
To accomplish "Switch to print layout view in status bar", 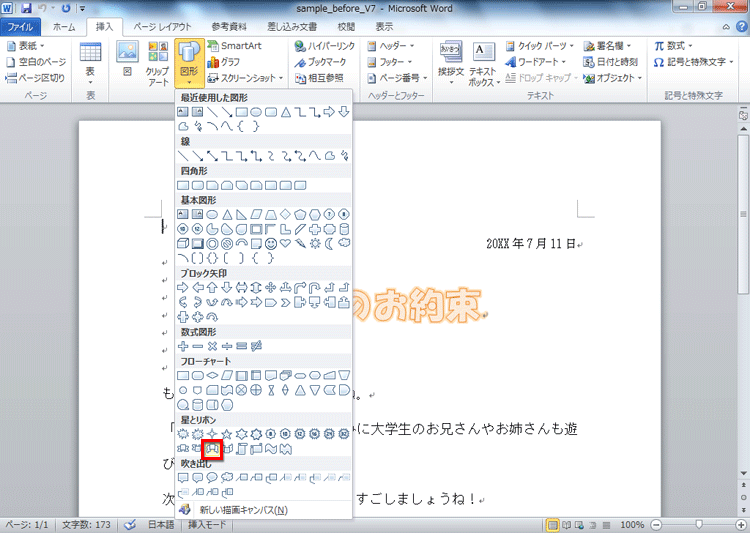I will (552, 525).
